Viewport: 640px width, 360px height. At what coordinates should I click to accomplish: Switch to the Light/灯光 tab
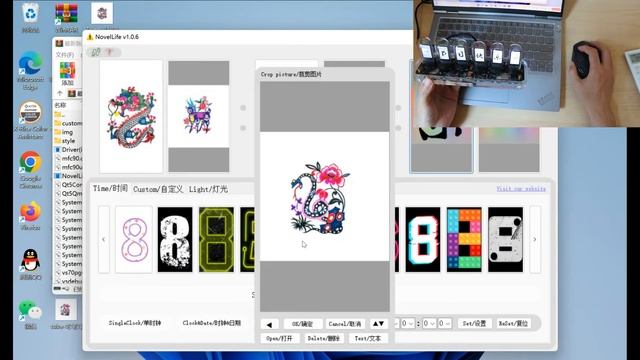click(x=208, y=189)
